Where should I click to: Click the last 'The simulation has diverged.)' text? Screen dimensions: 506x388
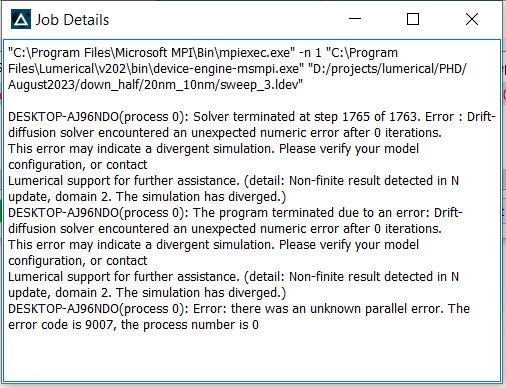(201, 293)
